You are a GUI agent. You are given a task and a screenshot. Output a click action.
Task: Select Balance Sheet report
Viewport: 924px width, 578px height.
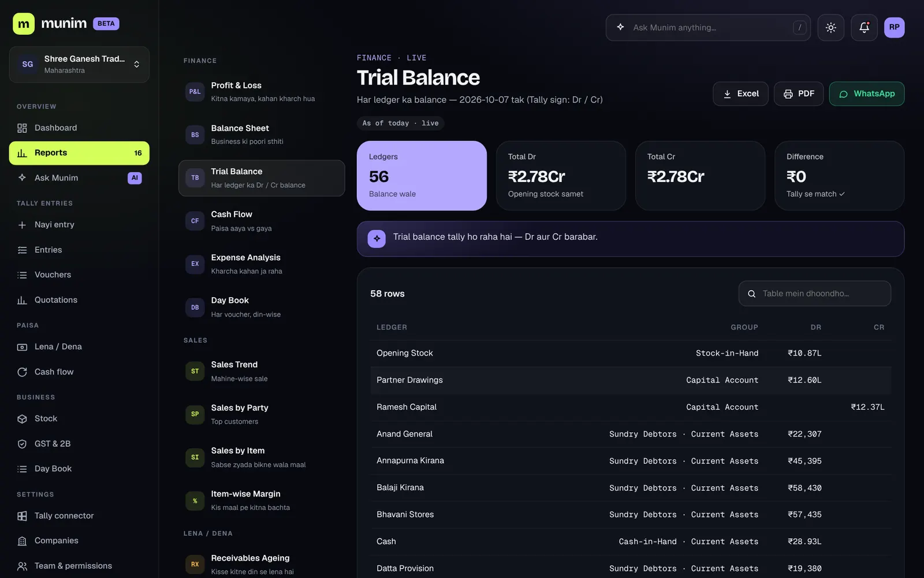[262, 135]
